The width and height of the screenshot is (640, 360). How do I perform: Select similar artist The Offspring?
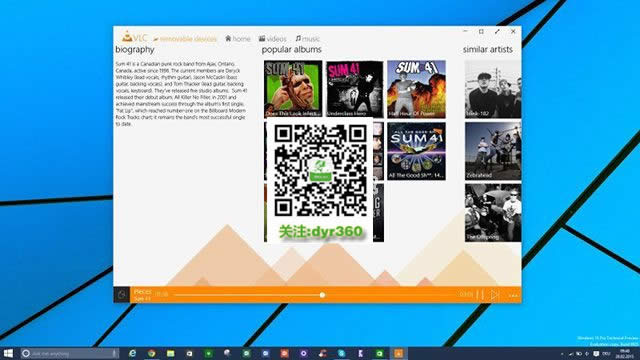493,213
